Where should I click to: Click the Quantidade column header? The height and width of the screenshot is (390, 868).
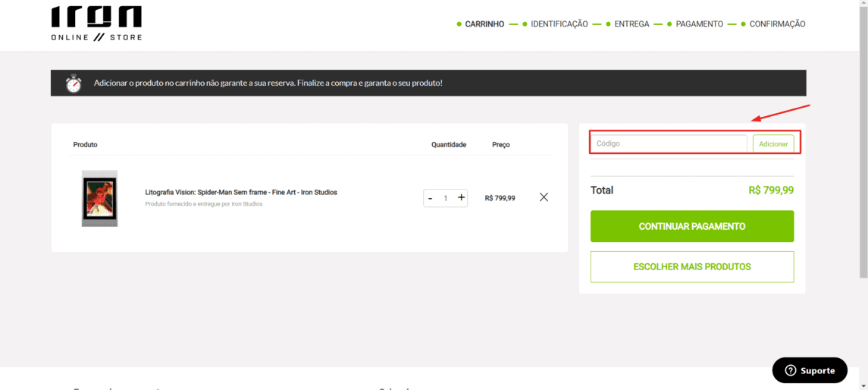point(449,145)
